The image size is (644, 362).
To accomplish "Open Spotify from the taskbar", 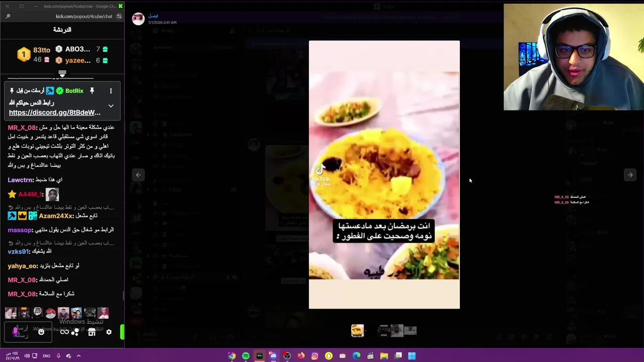I will (246, 356).
